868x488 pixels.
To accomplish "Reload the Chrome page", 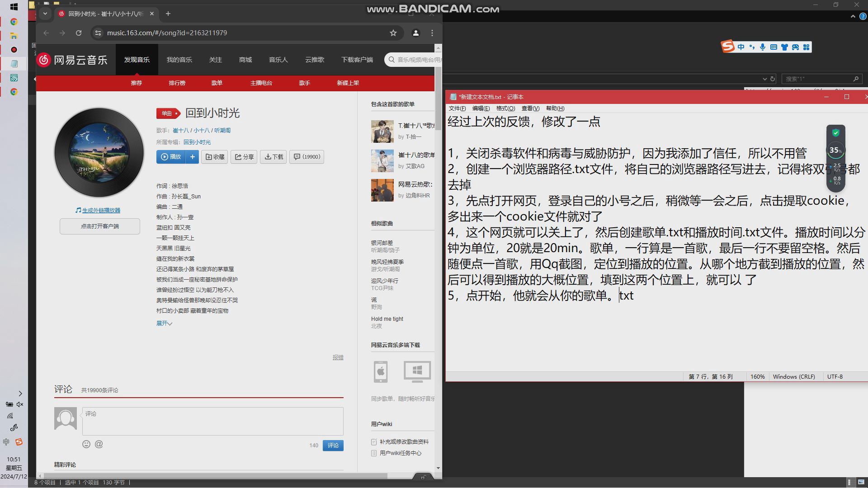I will coord(79,33).
